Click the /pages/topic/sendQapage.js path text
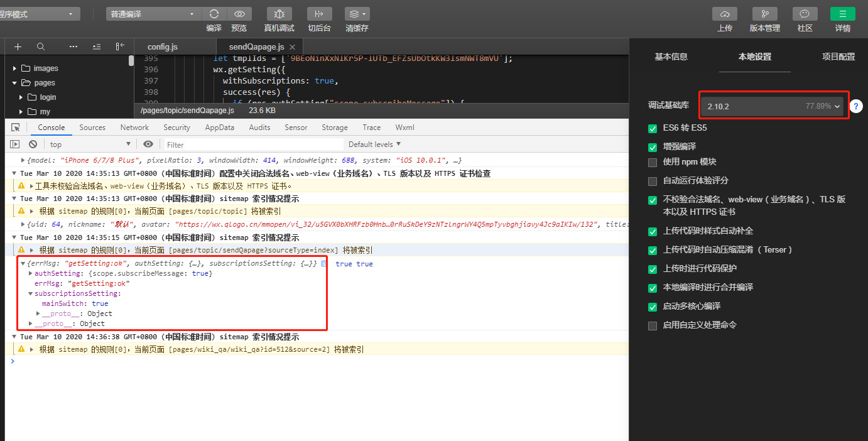 tap(187, 111)
